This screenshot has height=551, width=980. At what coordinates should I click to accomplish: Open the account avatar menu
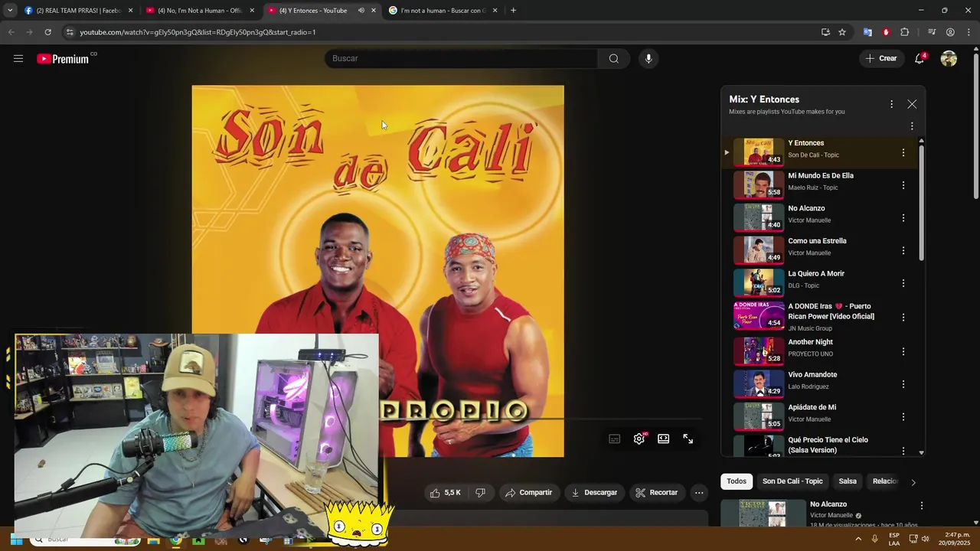[x=949, y=59]
